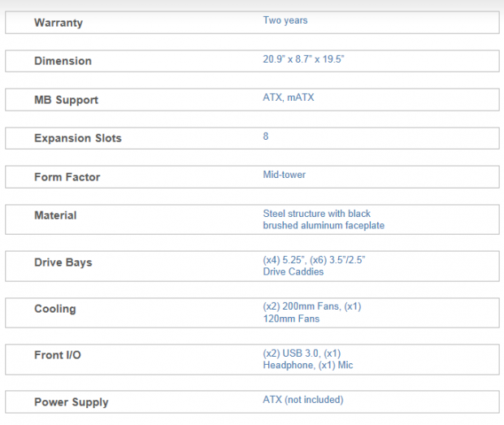Click the MB Support label
The width and height of the screenshot is (504, 425).
click(66, 100)
